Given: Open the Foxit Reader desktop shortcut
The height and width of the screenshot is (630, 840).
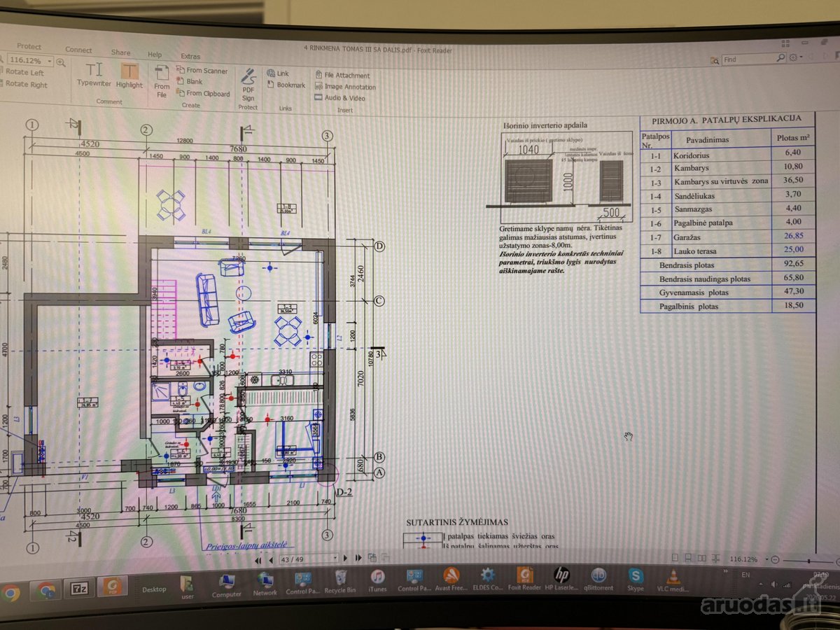Looking at the screenshot, I should (524, 580).
